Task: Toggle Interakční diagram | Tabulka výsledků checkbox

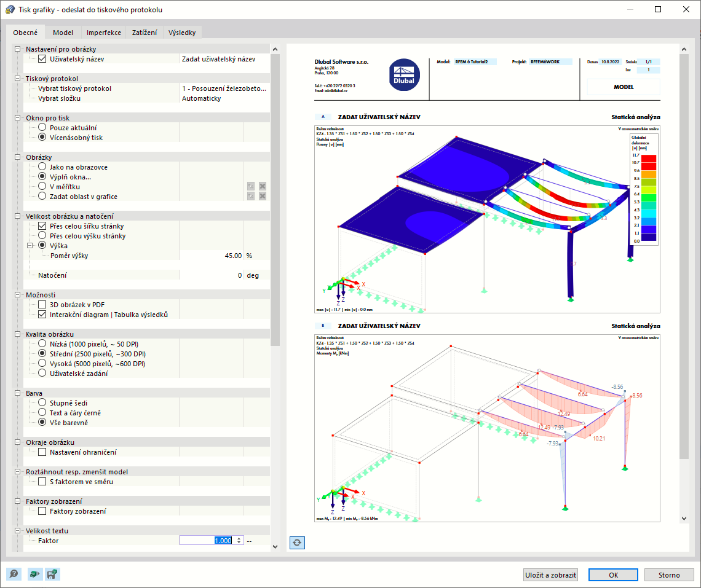Action: 42,314
